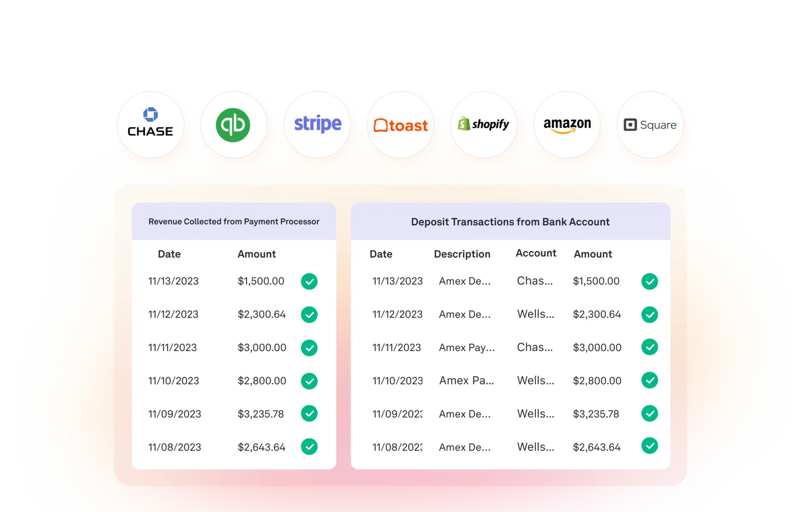Click the Description column header
This screenshot has height=512, width=812.
[462, 254]
